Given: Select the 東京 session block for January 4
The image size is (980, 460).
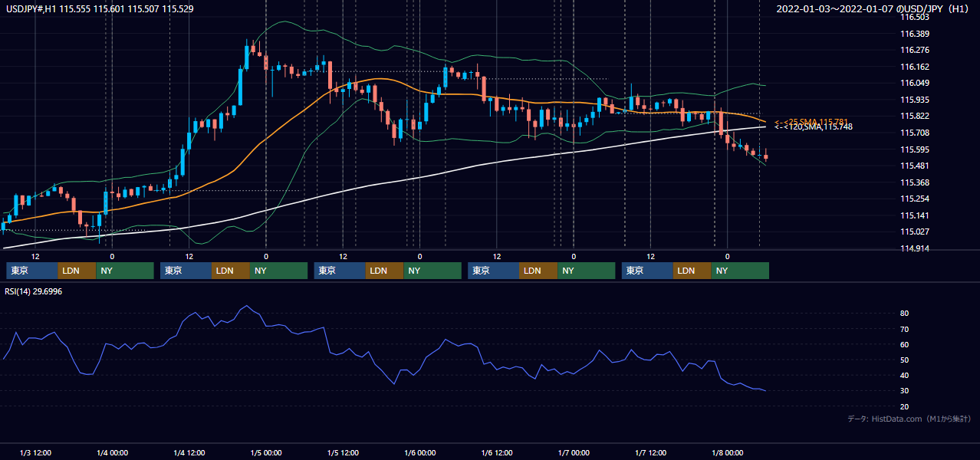Looking at the screenshot, I should (186, 271).
